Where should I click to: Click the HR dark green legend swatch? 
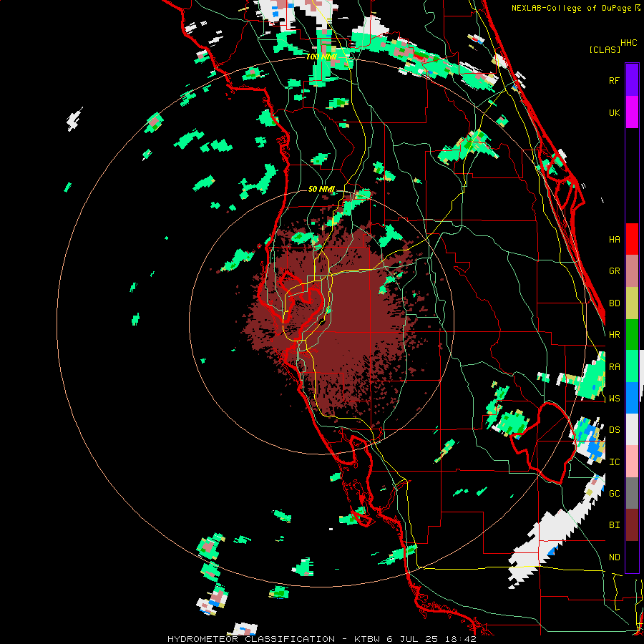click(632, 335)
